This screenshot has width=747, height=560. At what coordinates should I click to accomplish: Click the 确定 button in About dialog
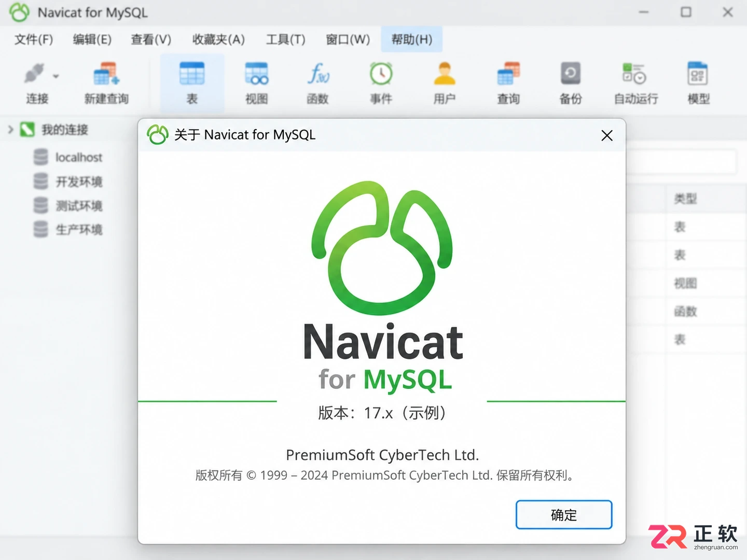pos(564,515)
